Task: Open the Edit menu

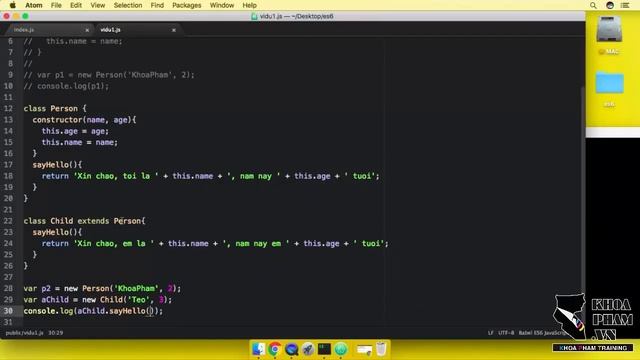Action: [76, 5]
